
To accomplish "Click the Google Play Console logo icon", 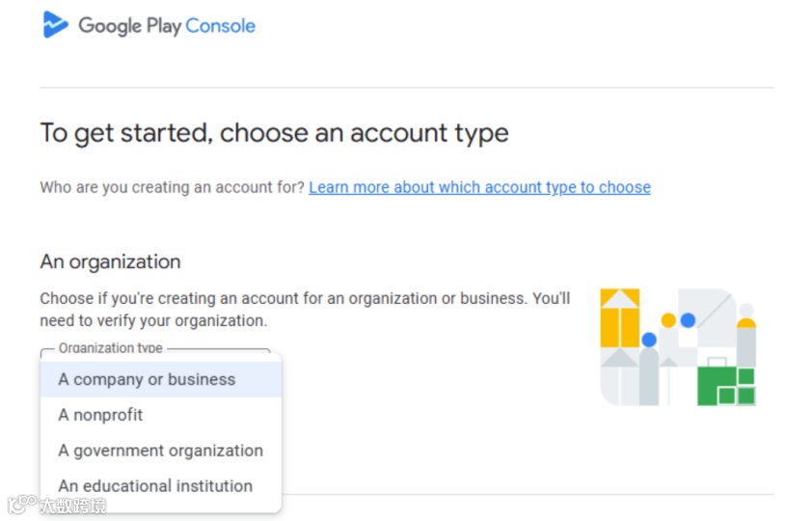I will pos(56,25).
